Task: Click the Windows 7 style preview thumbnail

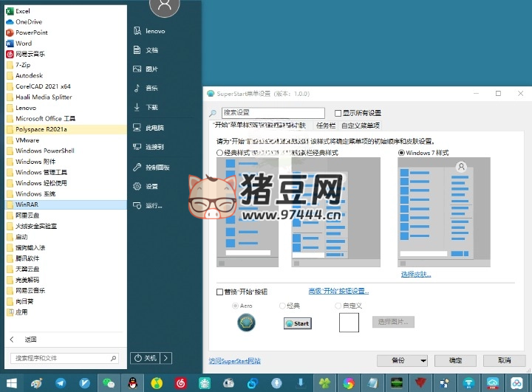Action: [444, 213]
